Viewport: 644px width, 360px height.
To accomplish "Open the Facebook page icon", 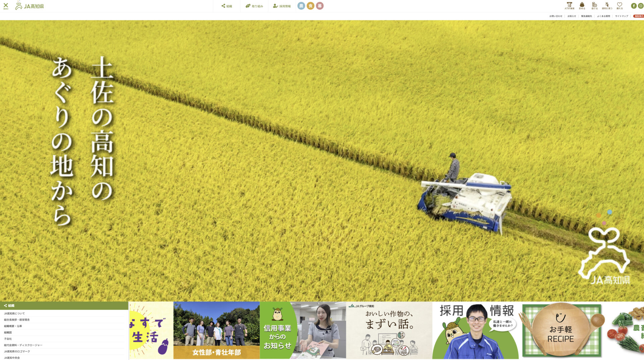I will click(634, 6).
